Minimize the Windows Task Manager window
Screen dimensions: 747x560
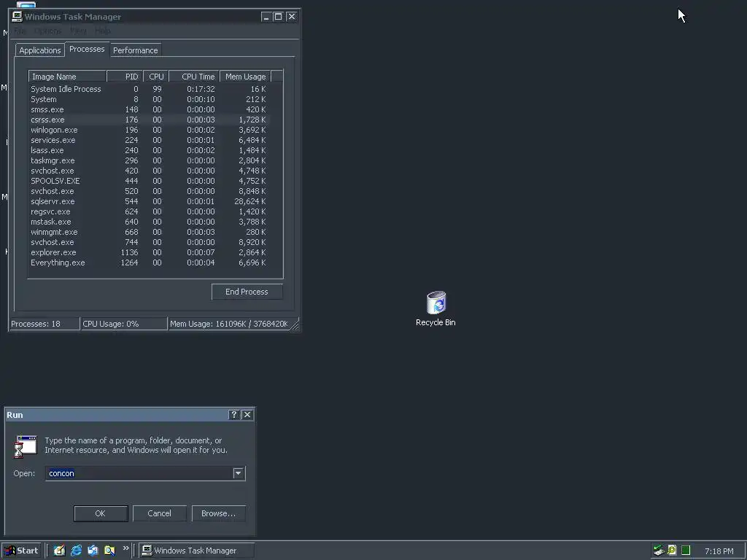266,17
